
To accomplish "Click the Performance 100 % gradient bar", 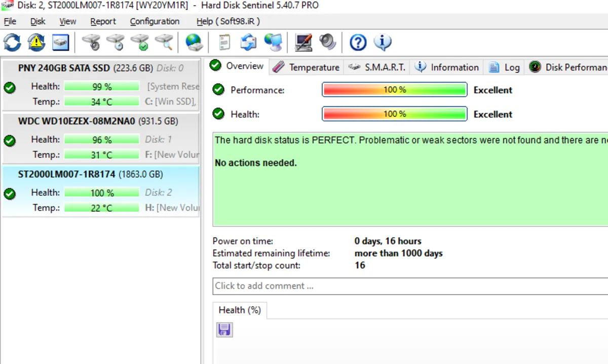I will [394, 90].
